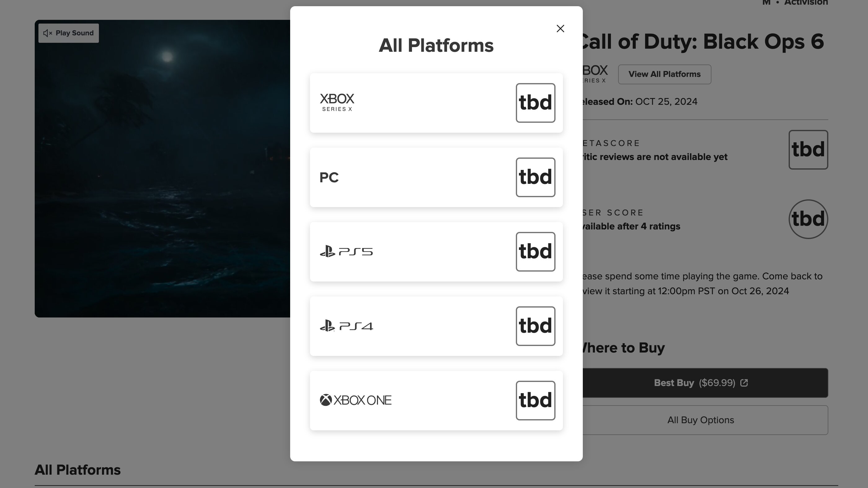Image resolution: width=868 pixels, height=488 pixels.
Task: Click View All Platforms button
Action: (x=664, y=74)
